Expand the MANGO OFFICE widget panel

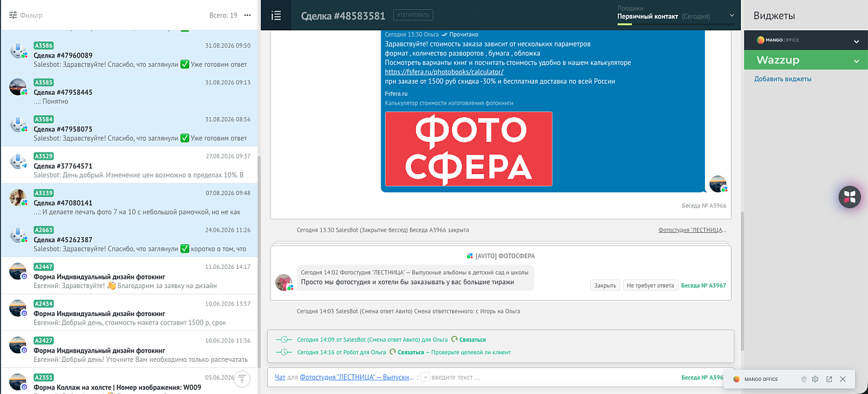pyautogui.click(x=856, y=42)
